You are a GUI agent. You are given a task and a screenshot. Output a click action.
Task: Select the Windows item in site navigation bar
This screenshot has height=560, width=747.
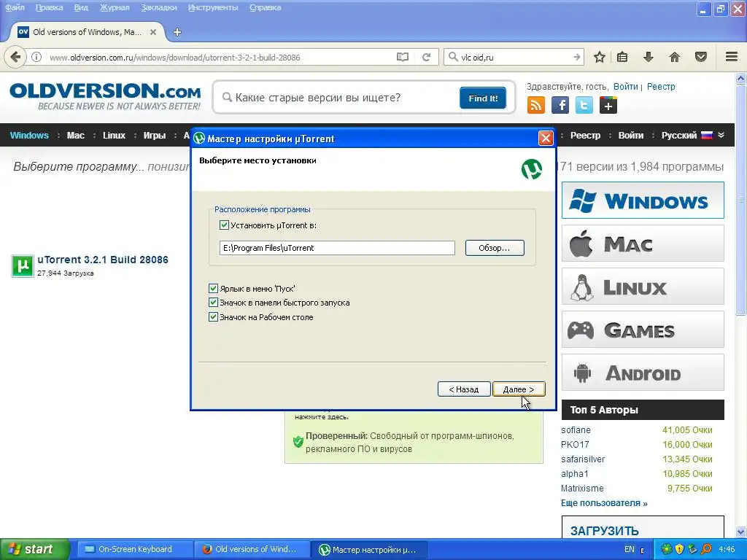[29, 135]
